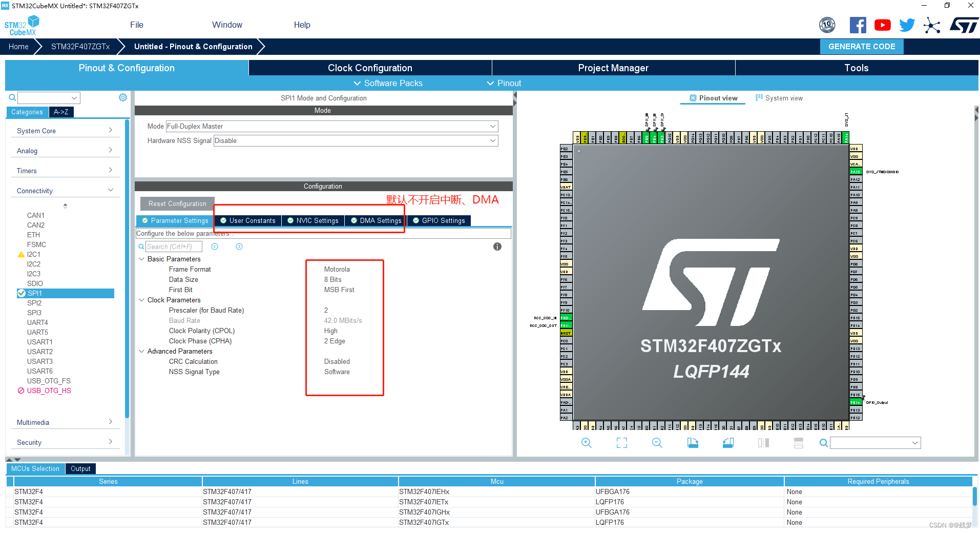Click GENERATE CODE button
This screenshot has width=980, height=533.
tap(862, 46)
